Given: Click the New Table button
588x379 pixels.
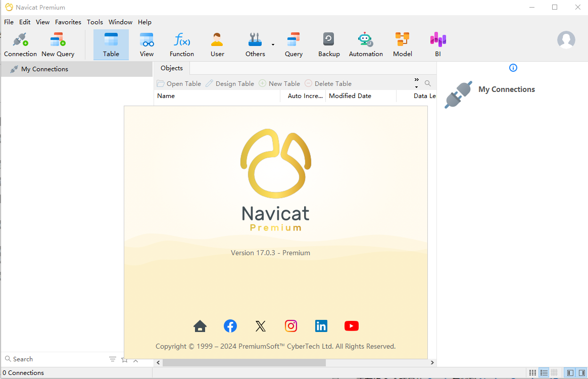Looking at the screenshot, I should [x=279, y=84].
